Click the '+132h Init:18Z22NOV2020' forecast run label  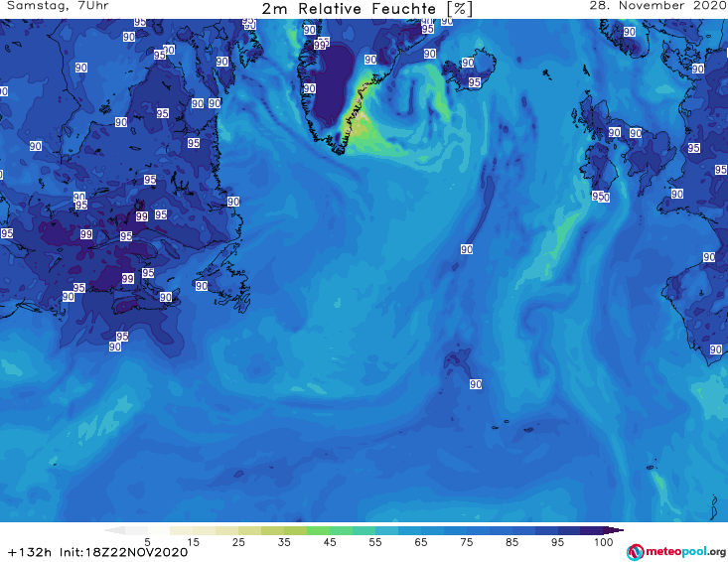point(98,552)
